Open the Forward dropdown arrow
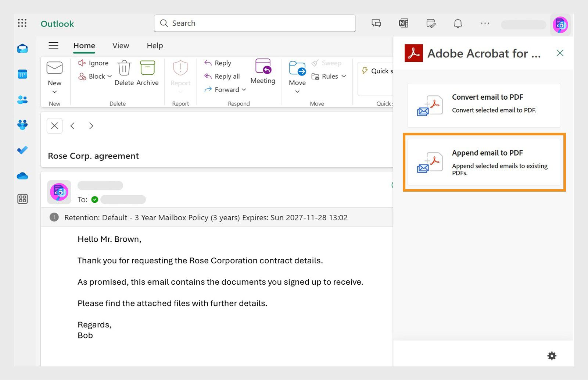 (244, 89)
